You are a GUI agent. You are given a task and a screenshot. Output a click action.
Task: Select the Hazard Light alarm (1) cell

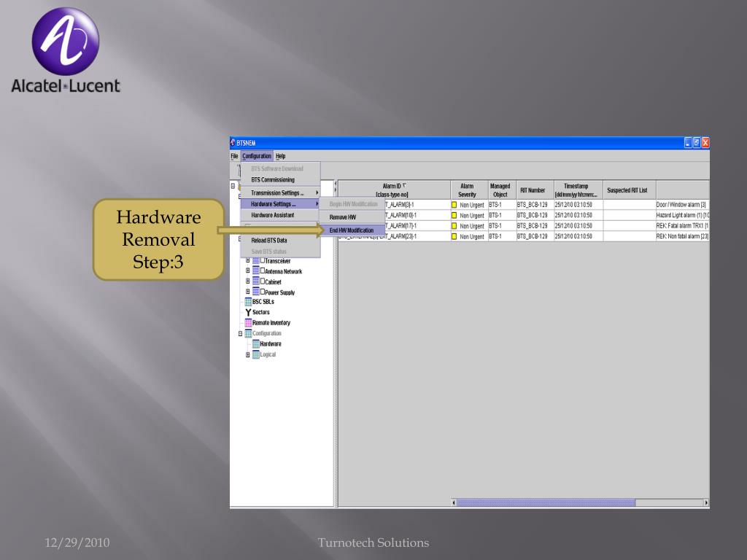[682, 215]
